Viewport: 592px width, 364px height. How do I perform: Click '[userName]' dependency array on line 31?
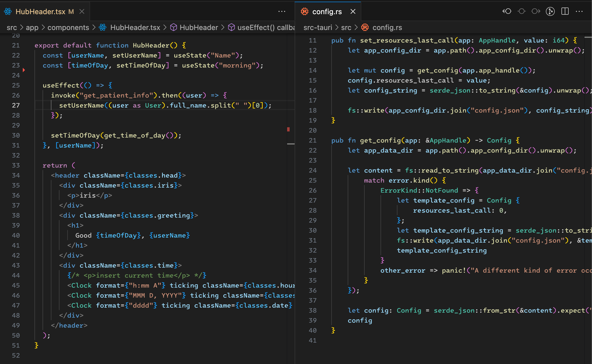[76, 145]
